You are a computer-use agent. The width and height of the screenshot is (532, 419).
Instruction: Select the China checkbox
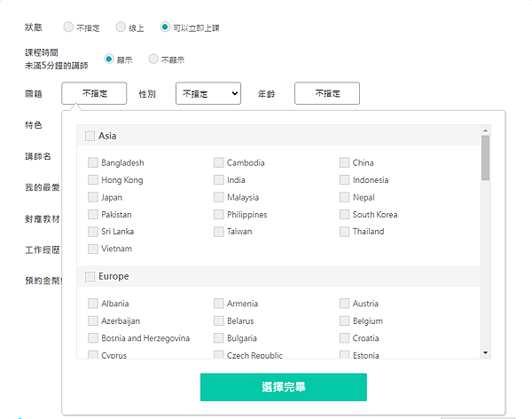click(x=344, y=163)
